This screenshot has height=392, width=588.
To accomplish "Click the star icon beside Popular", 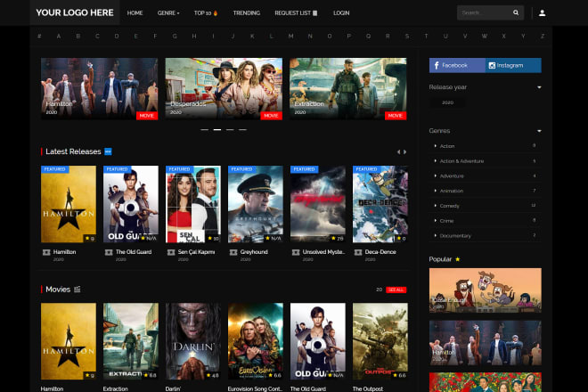I will point(458,259).
